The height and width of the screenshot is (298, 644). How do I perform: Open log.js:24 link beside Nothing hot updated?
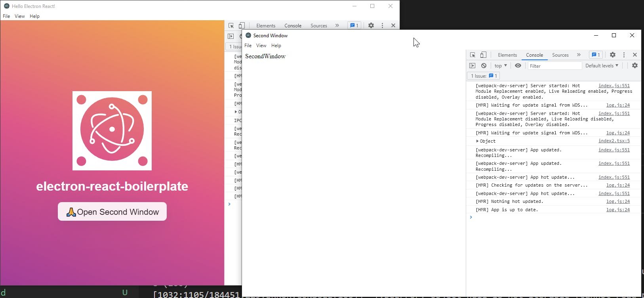click(x=618, y=201)
